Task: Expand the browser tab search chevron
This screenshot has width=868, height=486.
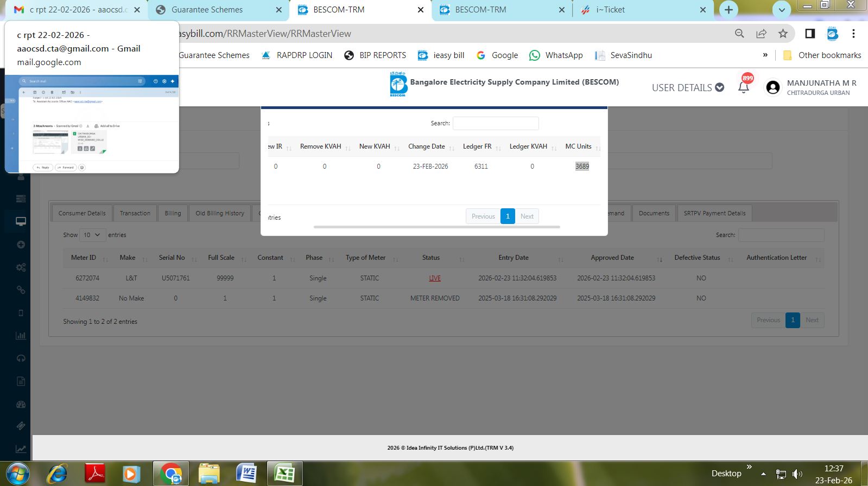Action: (x=782, y=10)
